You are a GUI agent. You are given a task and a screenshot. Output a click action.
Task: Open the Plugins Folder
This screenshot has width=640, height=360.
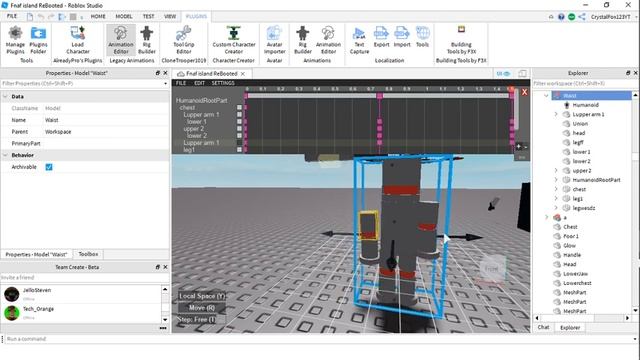coord(38,40)
